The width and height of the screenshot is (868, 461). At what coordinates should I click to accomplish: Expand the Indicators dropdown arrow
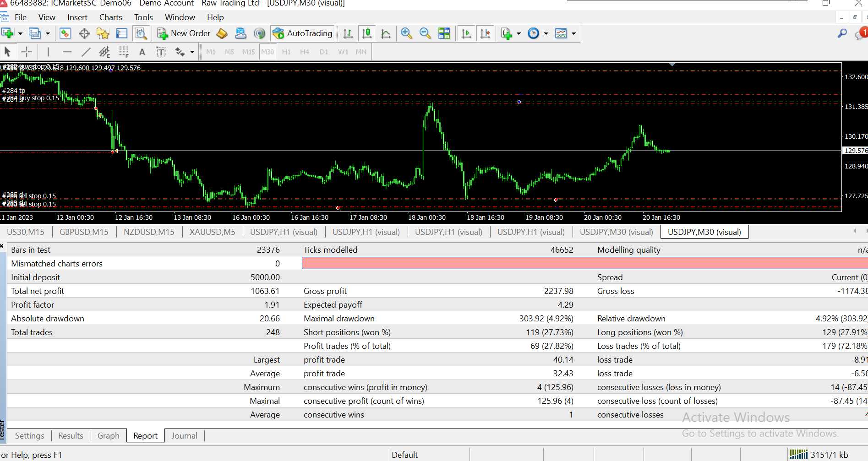(519, 33)
